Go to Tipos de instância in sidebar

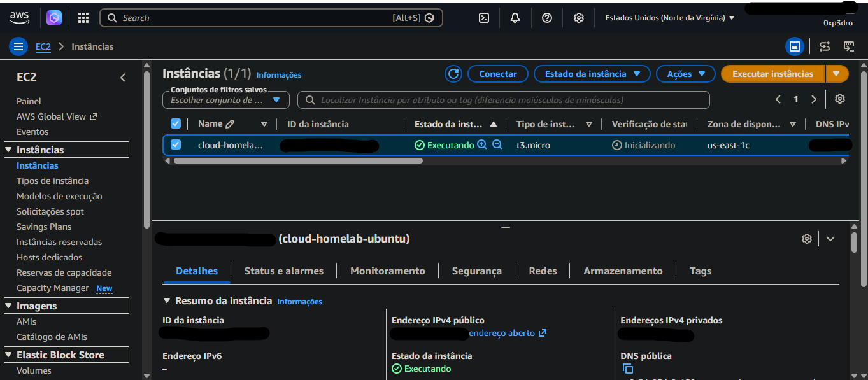coord(53,181)
